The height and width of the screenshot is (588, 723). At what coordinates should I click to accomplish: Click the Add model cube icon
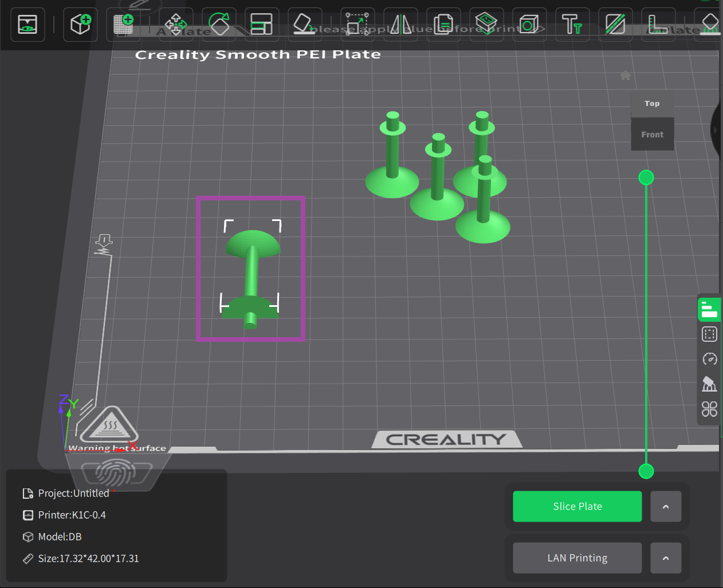pyautogui.click(x=80, y=25)
